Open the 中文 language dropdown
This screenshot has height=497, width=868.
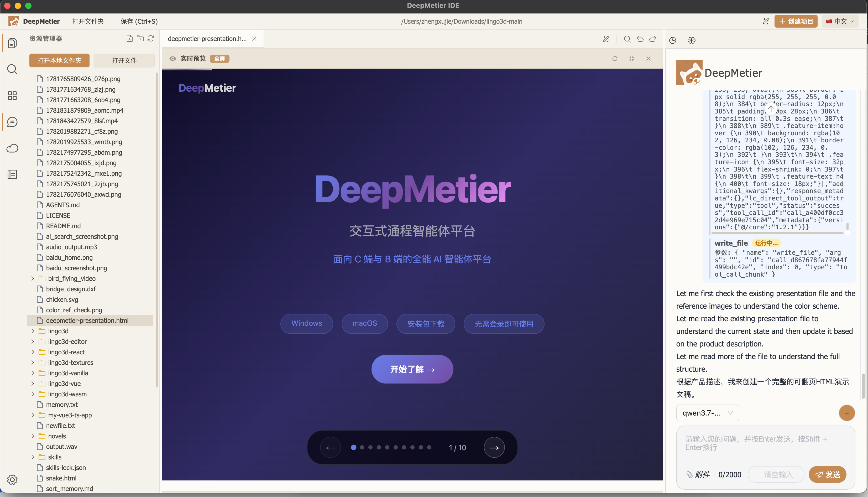click(840, 22)
